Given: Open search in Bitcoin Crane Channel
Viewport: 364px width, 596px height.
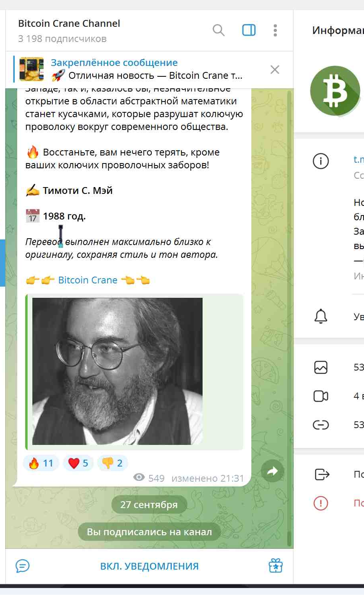Looking at the screenshot, I should click(218, 30).
